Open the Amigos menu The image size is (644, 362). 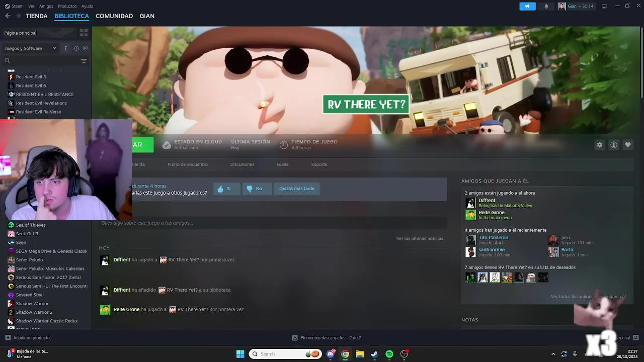(46, 6)
